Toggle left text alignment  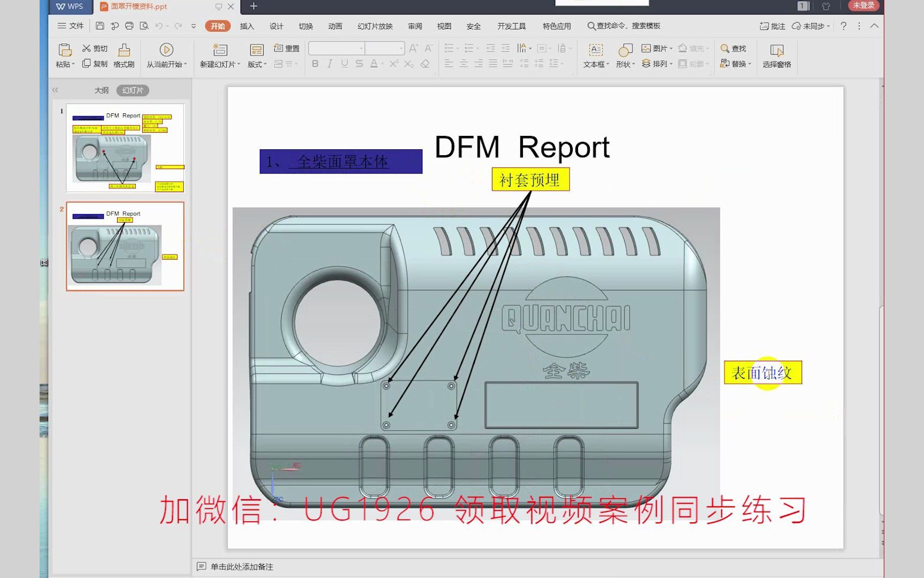coord(449,64)
